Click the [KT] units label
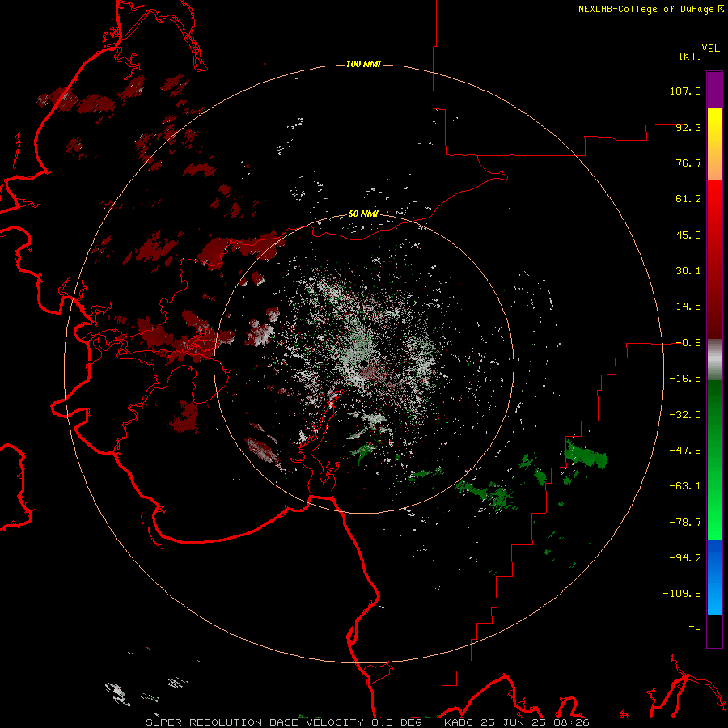The image size is (728, 728). click(691, 56)
